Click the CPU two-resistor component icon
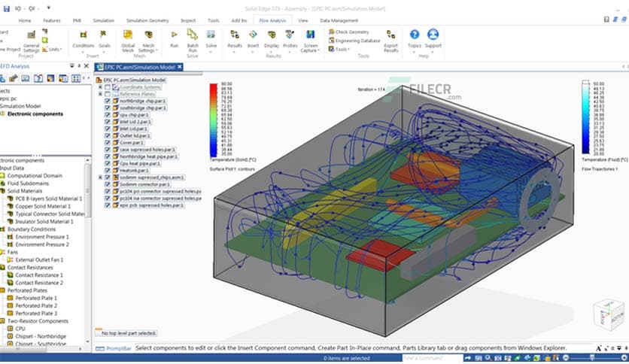Viewport: 629px width, 364px height. click(x=10, y=329)
